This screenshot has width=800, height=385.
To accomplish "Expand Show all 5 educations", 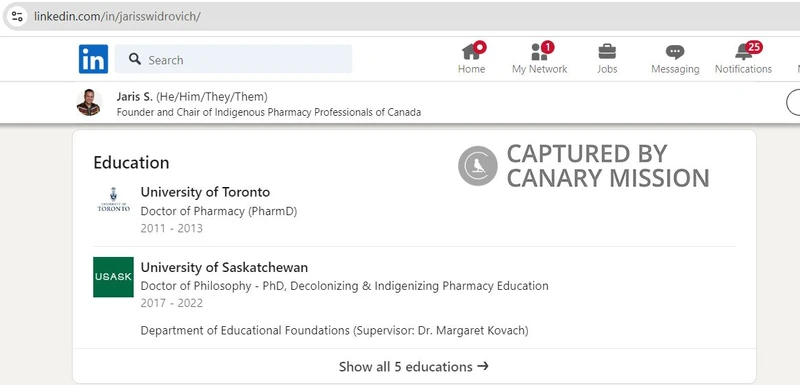I will tap(414, 366).
